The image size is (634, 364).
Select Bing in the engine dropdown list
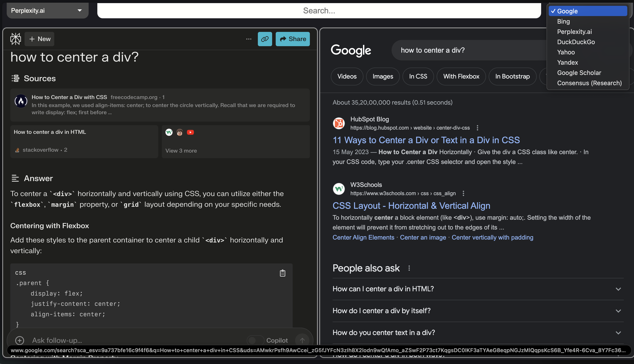(x=588, y=21)
